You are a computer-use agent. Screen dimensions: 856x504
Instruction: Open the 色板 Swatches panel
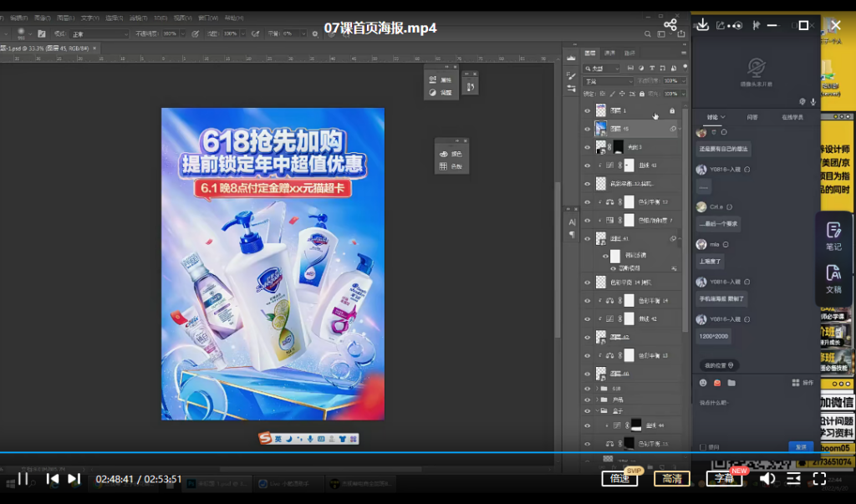[451, 166]
